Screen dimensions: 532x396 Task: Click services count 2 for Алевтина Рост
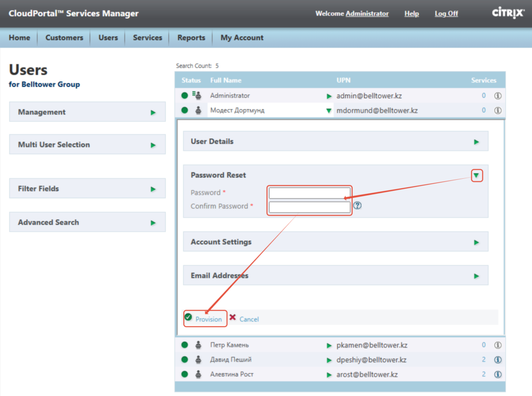coord(484,374)
